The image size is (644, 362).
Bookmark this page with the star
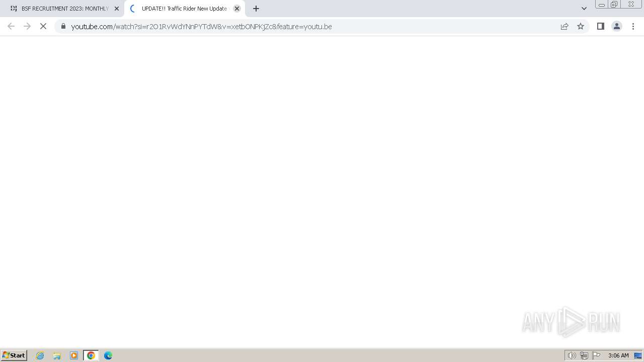click(x=581, y=26)
